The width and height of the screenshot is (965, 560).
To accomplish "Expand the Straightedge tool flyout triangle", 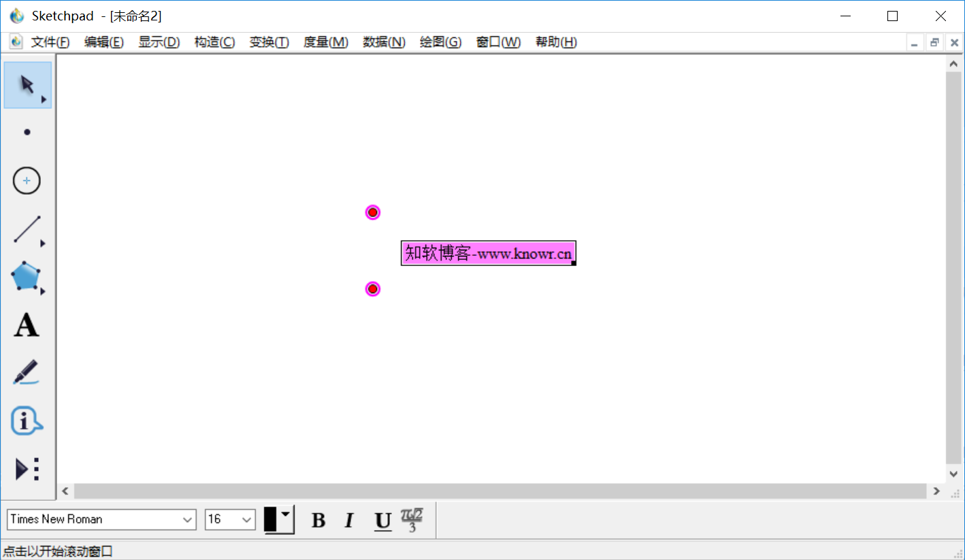I will pyautogui.click(x=44, y=243).
